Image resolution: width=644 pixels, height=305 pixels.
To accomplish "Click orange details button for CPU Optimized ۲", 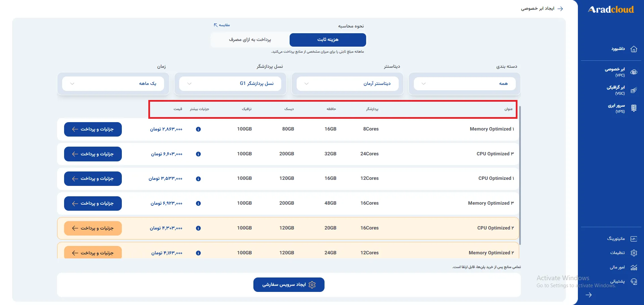I will (x=93, y=228).
